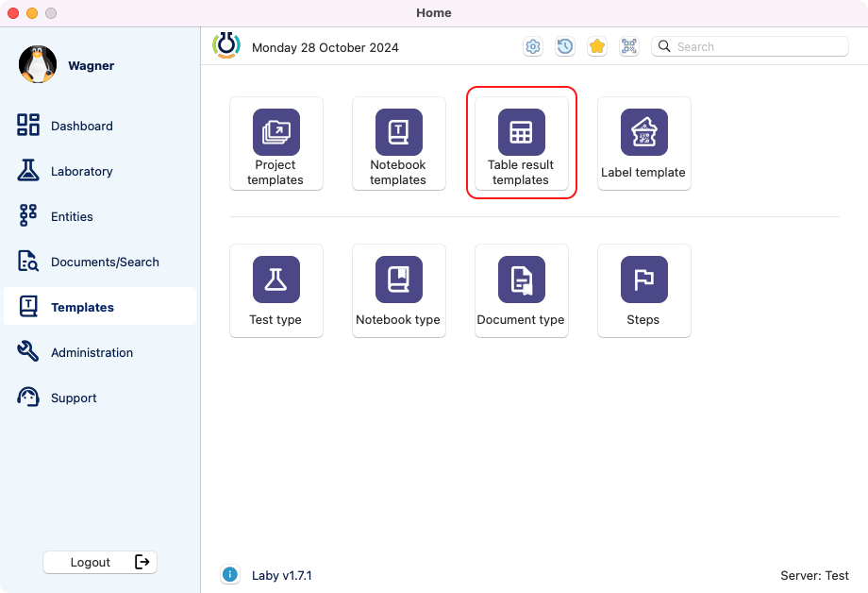Click the settings gear icon in toolbar
The width and height of the screenshot is (868, 593).
[533, 46]
